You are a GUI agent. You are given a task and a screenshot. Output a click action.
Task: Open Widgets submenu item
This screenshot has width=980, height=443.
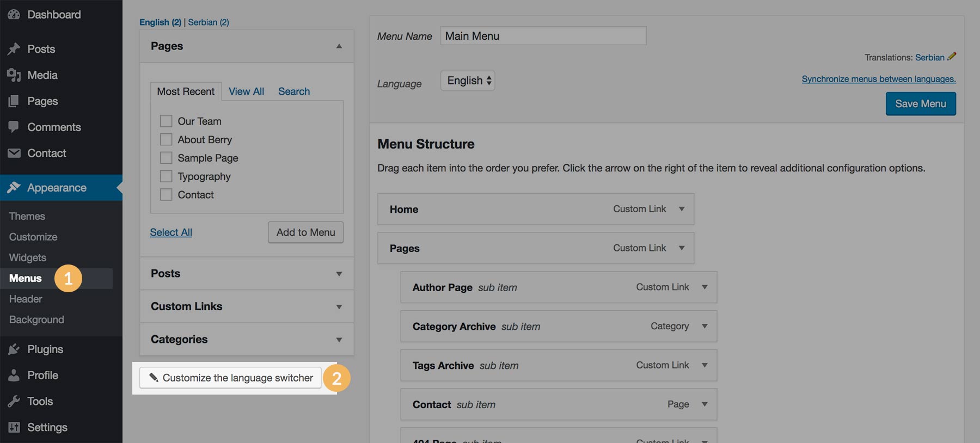[x=28, y=257]
